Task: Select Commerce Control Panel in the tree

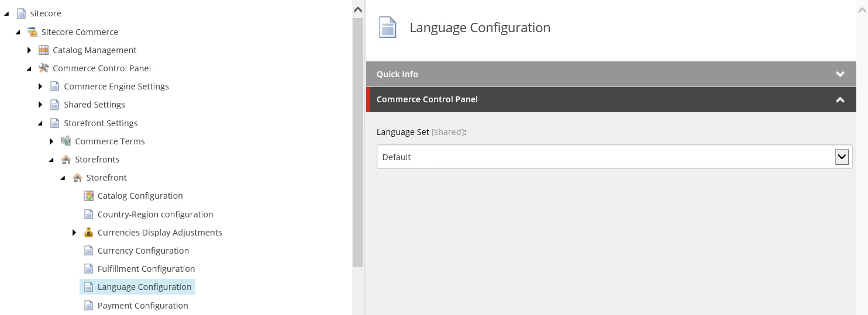Action: (102, 68)
